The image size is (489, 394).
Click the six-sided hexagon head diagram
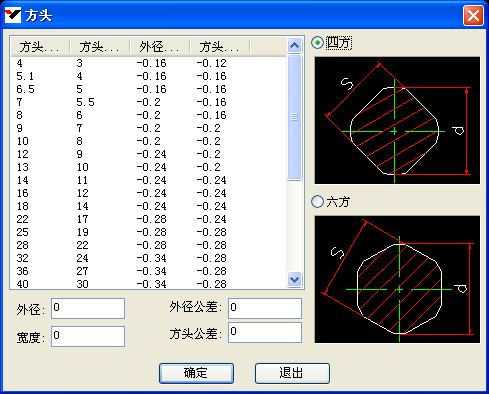pyautogui.click(x=397, y=279)
